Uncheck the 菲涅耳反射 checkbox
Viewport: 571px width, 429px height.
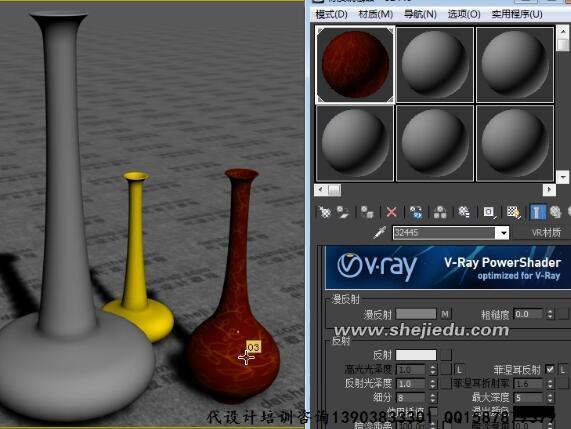550,370
